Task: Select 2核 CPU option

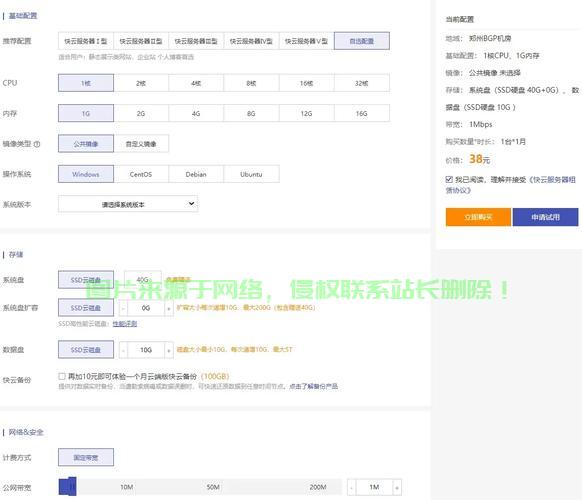Action: click(x=141, y=83)
